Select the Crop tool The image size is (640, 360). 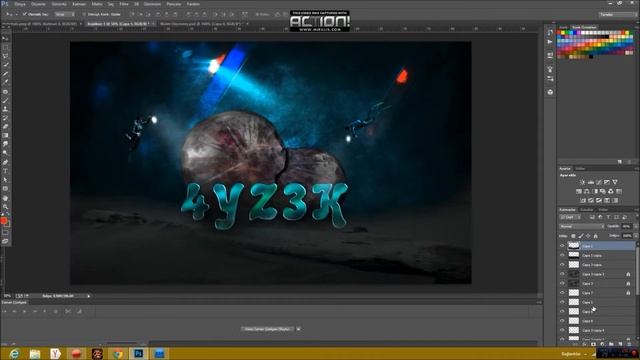tap(5, 74)
